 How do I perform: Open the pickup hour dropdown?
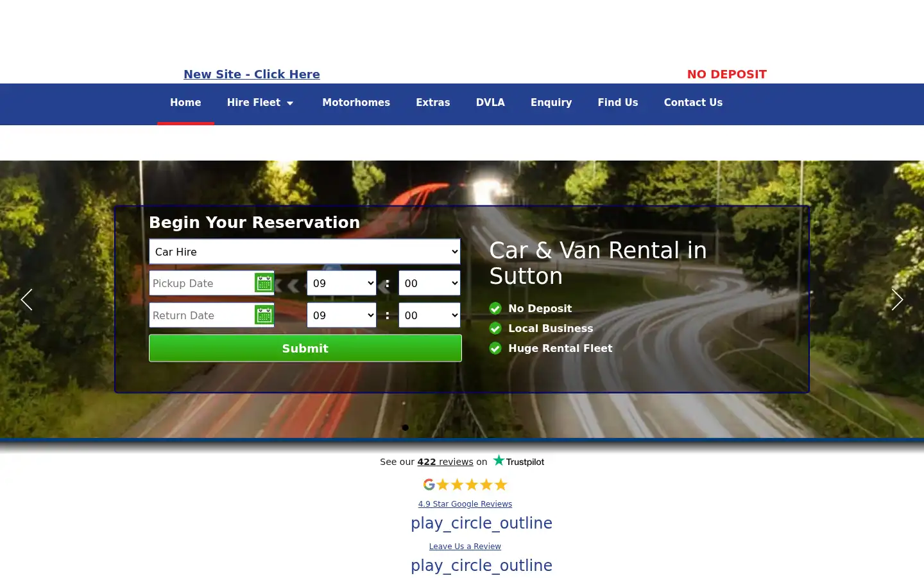(341, 283)
